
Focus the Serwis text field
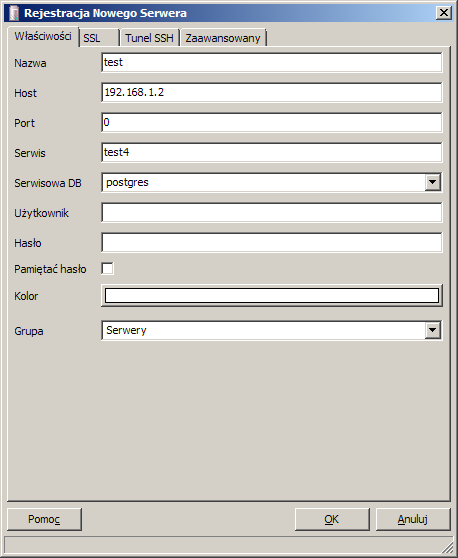pyautogui.click(x=272, y=152)
